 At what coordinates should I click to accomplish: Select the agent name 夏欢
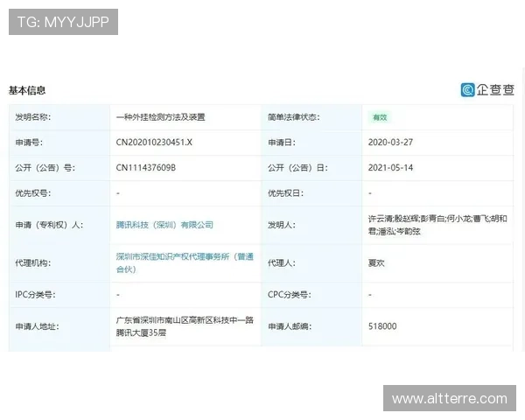click(376, 262)
